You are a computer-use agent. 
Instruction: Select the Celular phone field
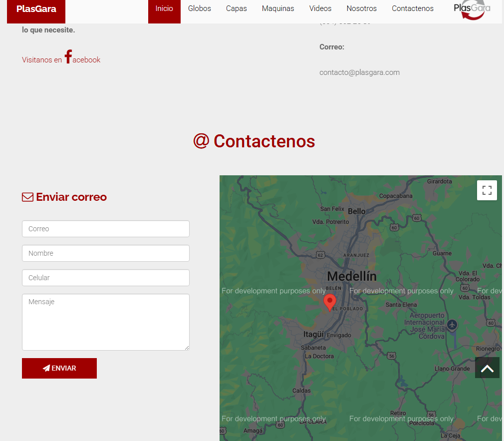105,278
